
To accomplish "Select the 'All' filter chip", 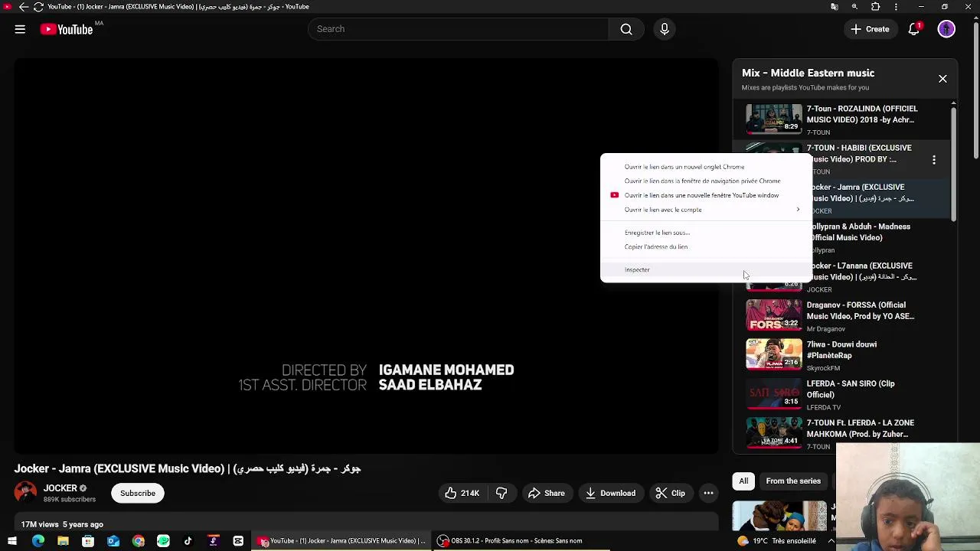I will [743, 481].
